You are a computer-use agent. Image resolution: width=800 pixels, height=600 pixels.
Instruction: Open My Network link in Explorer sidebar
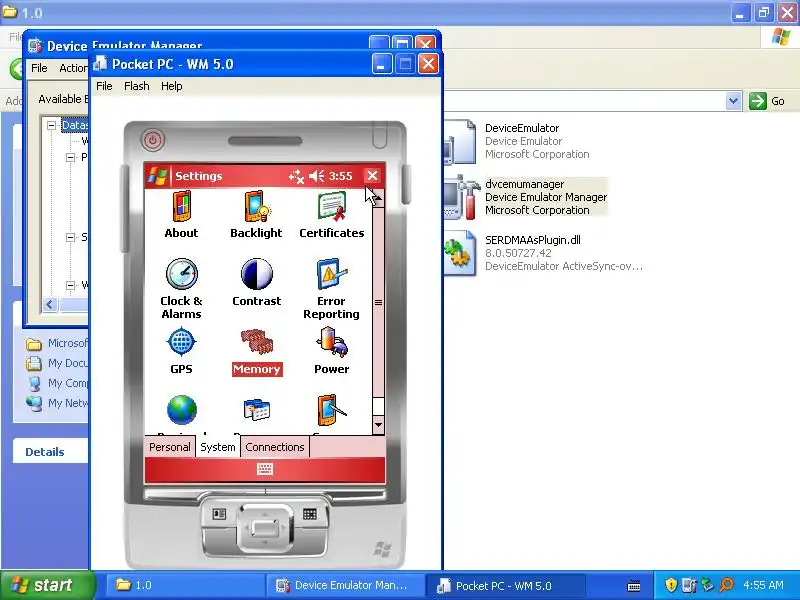(x=57, y=403)
